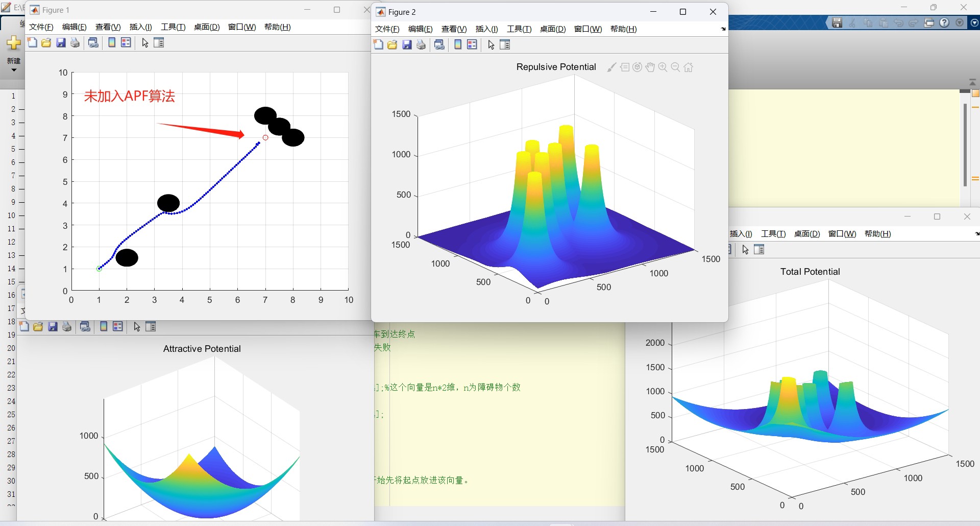
Task: Click Save icon in Figure 1 toolbar
Action: [61, 43]
